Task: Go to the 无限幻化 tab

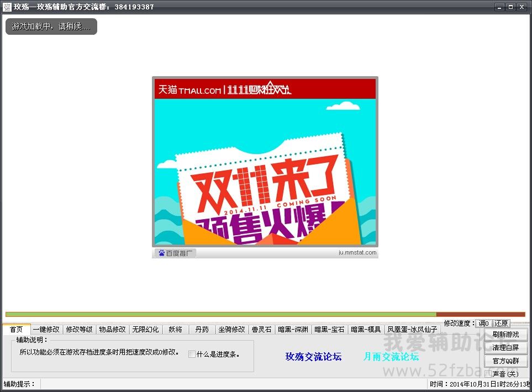Action: click(145, 330)
